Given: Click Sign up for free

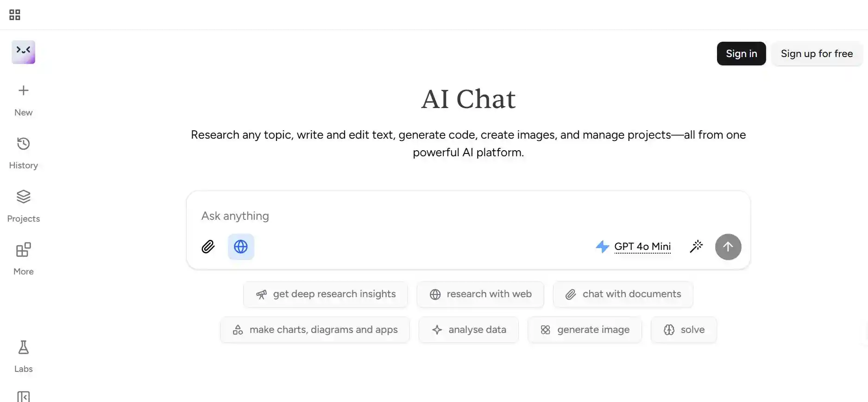Looking at the screenshot, I should click(817, 54).
